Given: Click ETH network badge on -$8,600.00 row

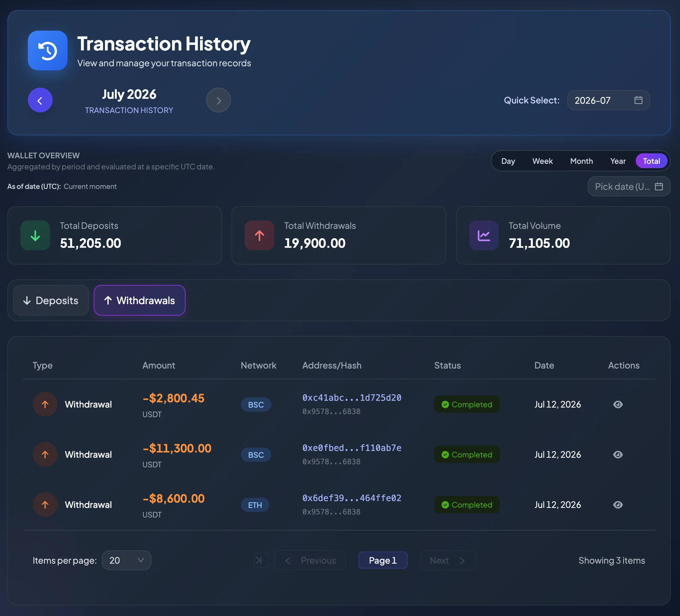Looking at the screenshot, I should tap(255, 505).
